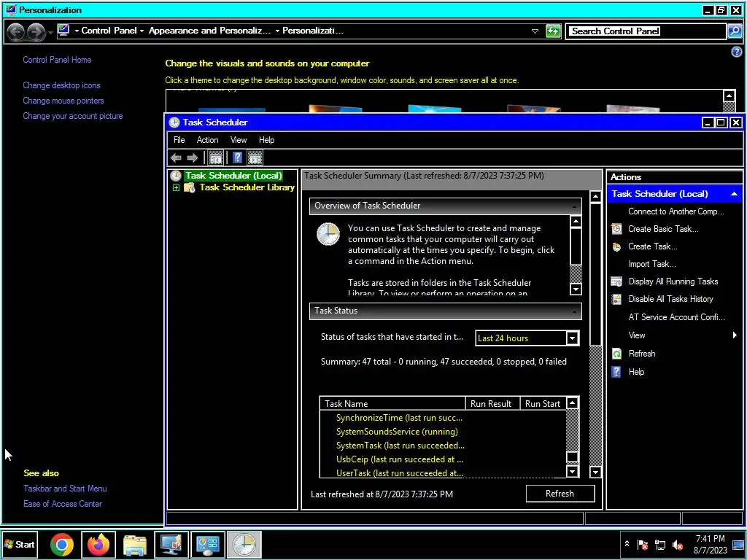Toggle the Show/Hide Action Pane toolbar icon
This screenshot has width=747, height=560.
coord(255,157)
